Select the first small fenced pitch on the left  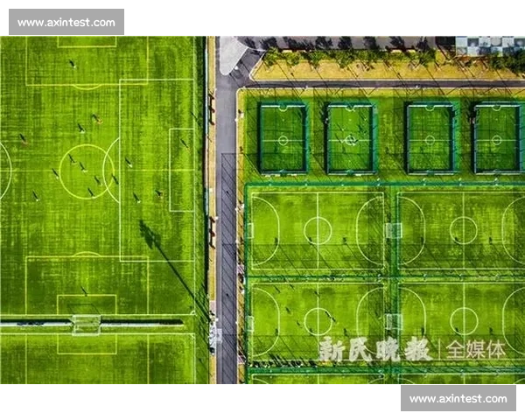[282, 138]
